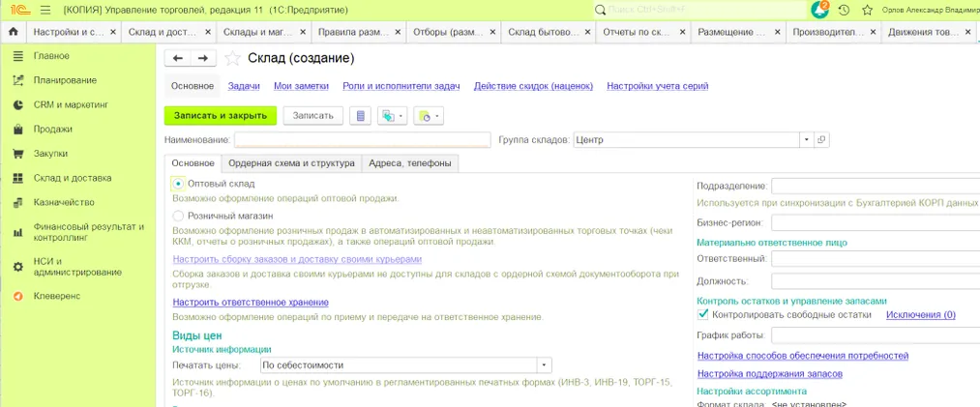The width and height of the screenshot is (980, 407).
Task: Click the Клеверенс orange icon in the sidebar
Action: coord(18,296)
